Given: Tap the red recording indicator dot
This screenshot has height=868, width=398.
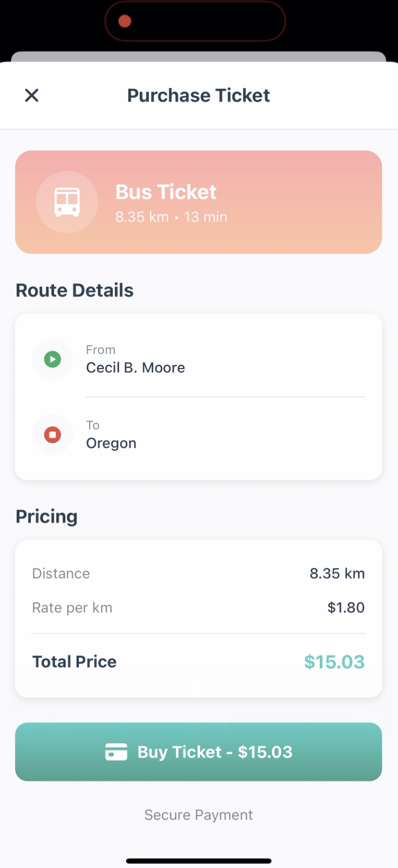Looking at the screenshot, I should click(125, 21).
